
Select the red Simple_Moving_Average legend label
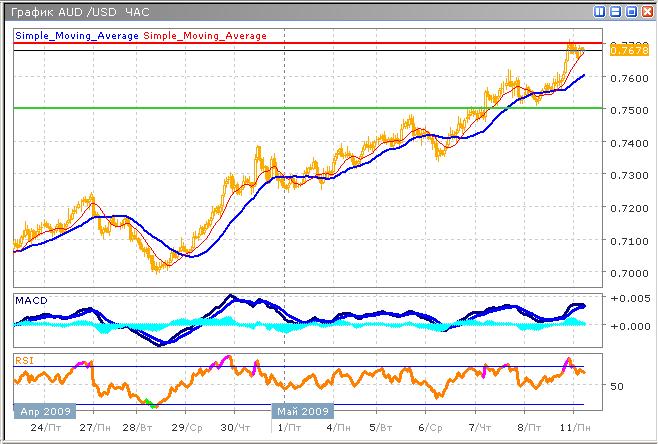point(206,35)
